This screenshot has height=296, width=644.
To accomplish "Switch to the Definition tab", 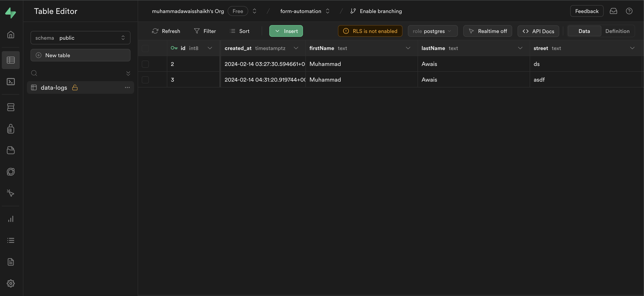I will point(617,31).
